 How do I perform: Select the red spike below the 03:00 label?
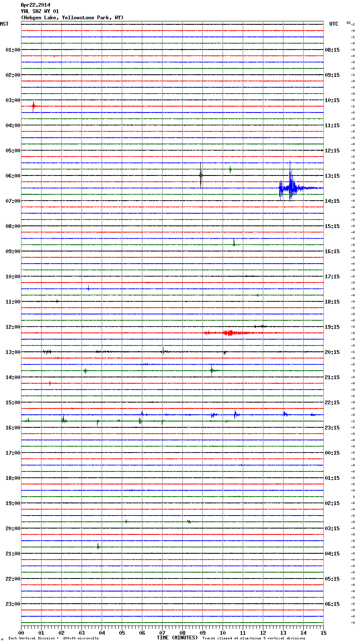coord(34,106)
